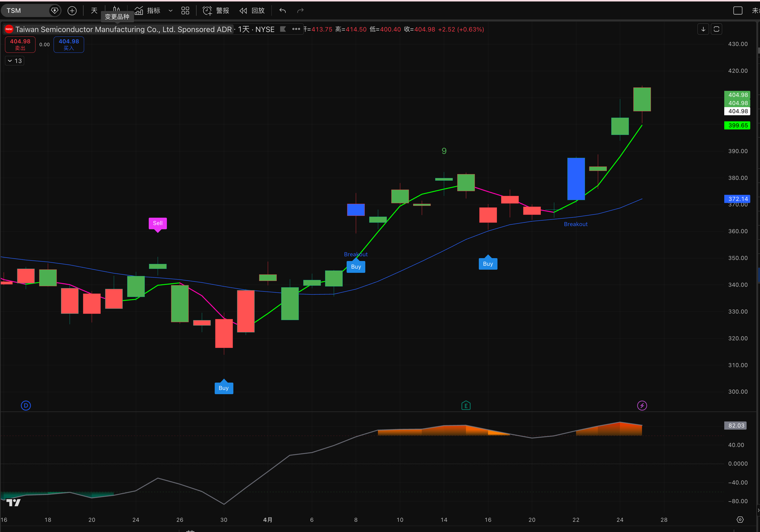
Task: Click the purple lightning event marker
Action: (x=642, y=406)
